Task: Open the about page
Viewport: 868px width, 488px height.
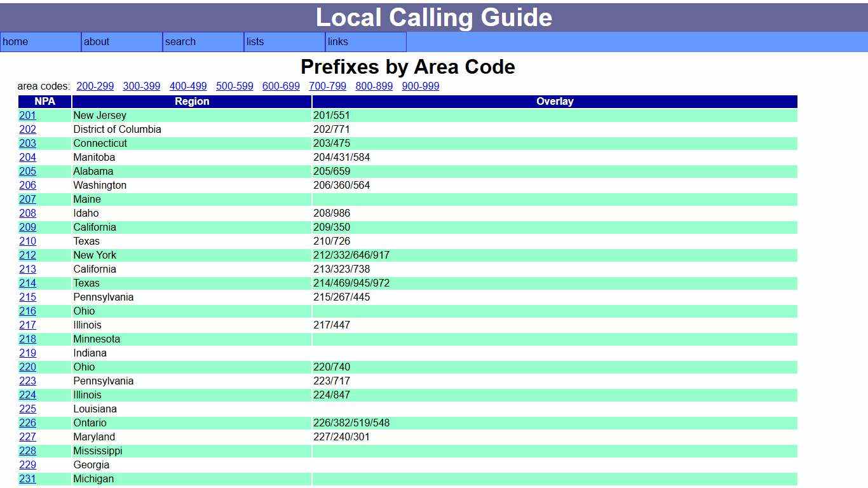Action: tap(97, 42)
